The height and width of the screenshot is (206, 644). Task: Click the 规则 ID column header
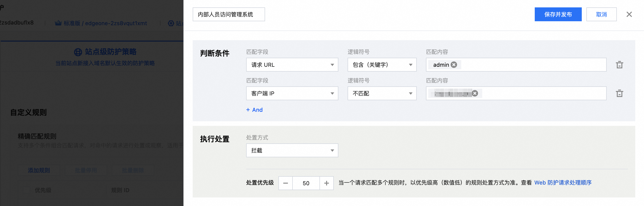[x=120, y=190]
